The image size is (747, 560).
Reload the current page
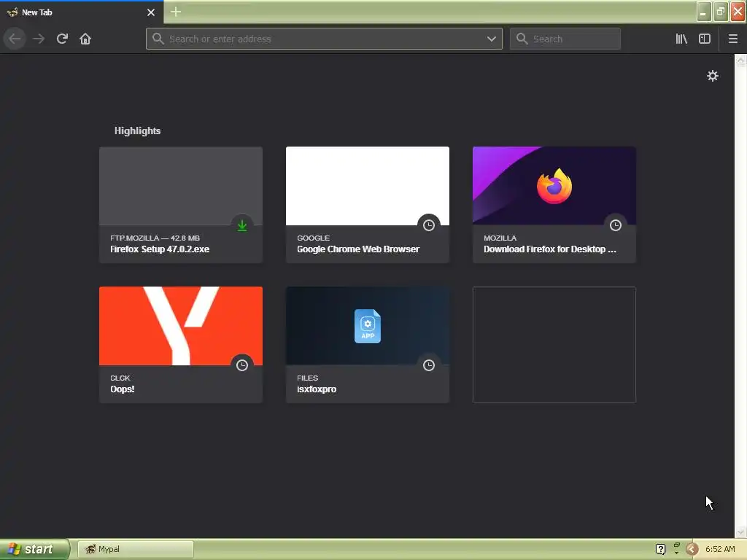[x=62, y=39]
